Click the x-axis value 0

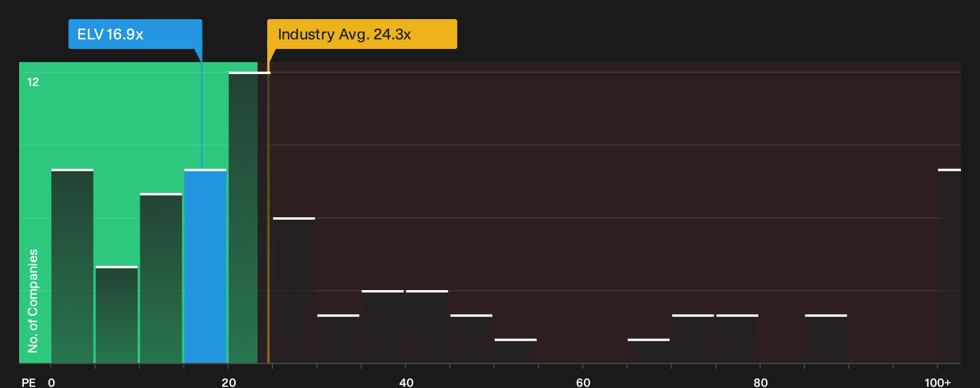(51, 383)
